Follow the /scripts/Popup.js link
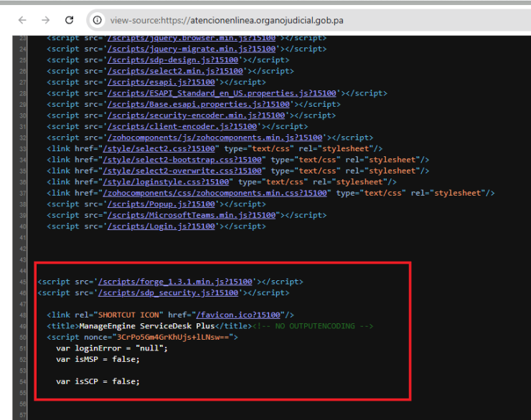The width and height of the screenshot is (531, 420). point(161,204)
